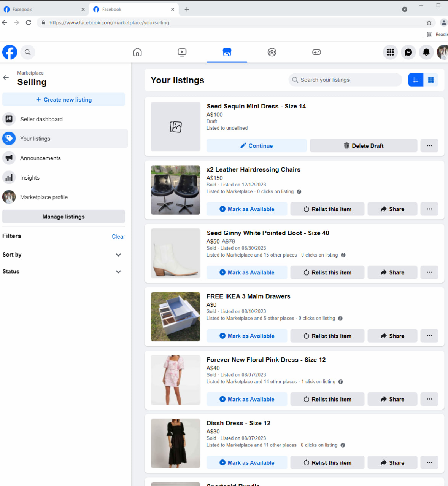Screen dimensions: 448x486
Task: Expand the Status filter
Action: [x=63, y=272]
